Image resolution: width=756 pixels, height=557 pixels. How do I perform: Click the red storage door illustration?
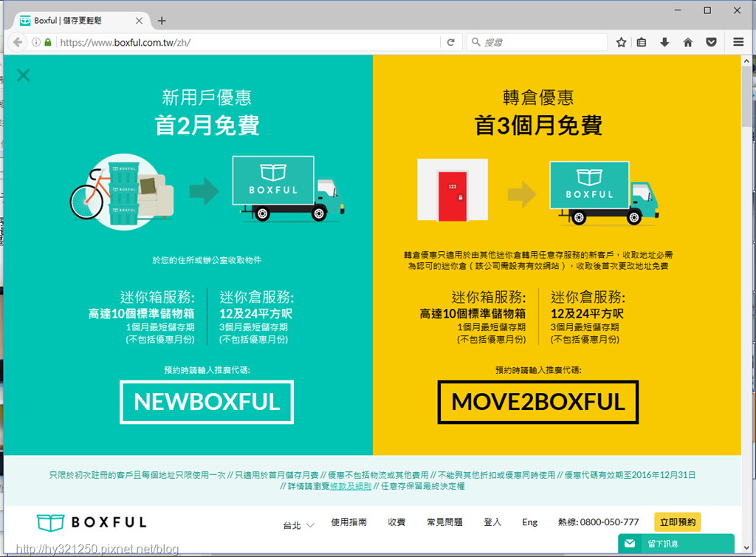pyautogui.click(x=453, y=197)
